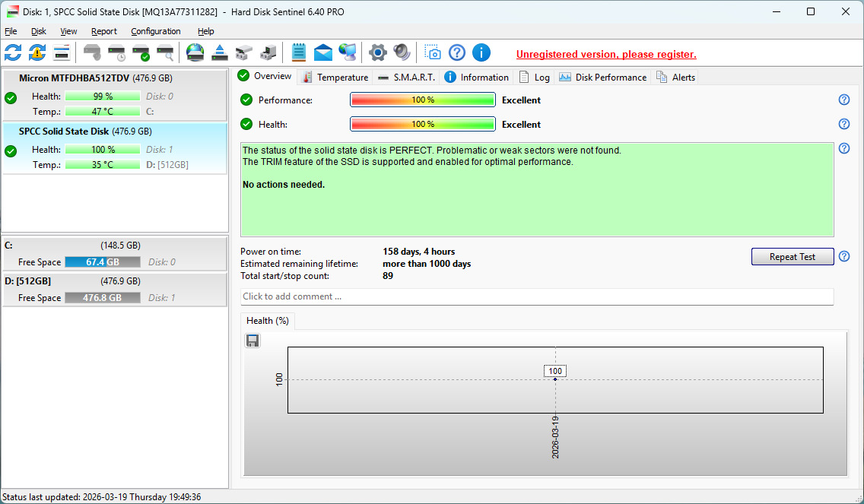The width and height of the screenshot is (864, 504).
Task: Switch to the Log tab
Action: click(x=535, y=77)
